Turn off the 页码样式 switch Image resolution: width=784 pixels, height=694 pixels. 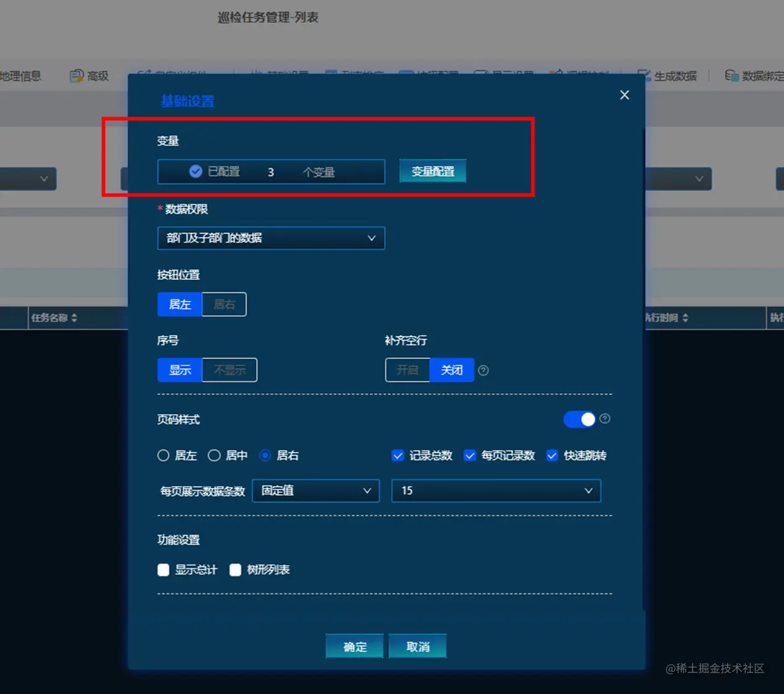click(579, 419)
